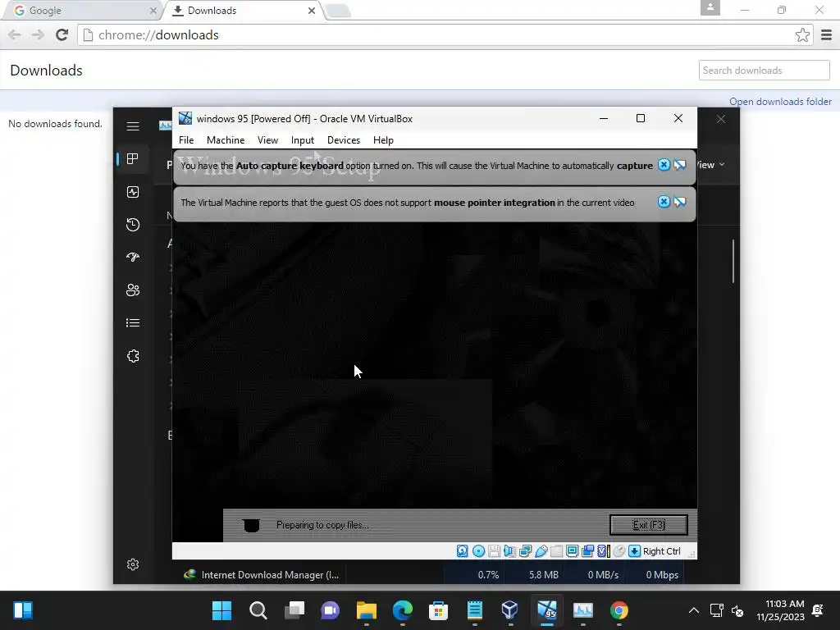Viewport: 840px width, 630px height.
Task: Click the Chrome back arrow
Action: pyautogui.click(x=15, y=34)
